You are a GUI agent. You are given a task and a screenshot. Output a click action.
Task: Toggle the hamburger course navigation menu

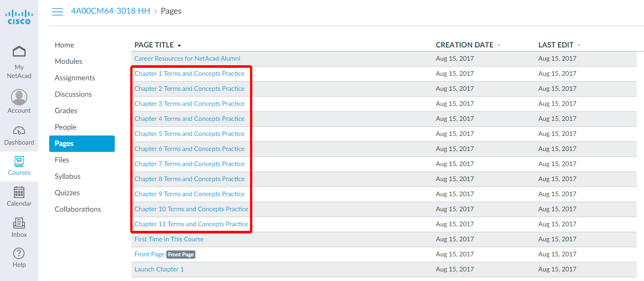tap(57, 12)
